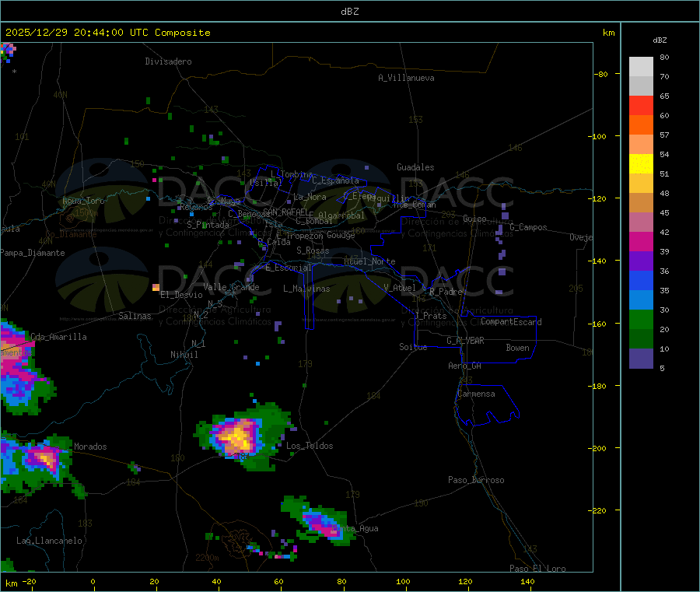Click the Morados location label
This screenshot has height=592, width=700.
pyautogui.click(x=90, y=447)
